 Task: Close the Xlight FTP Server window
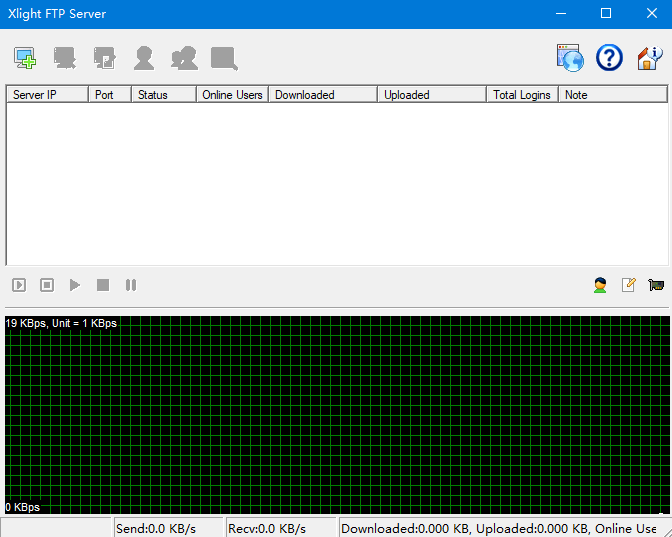[x=651, y=14]
